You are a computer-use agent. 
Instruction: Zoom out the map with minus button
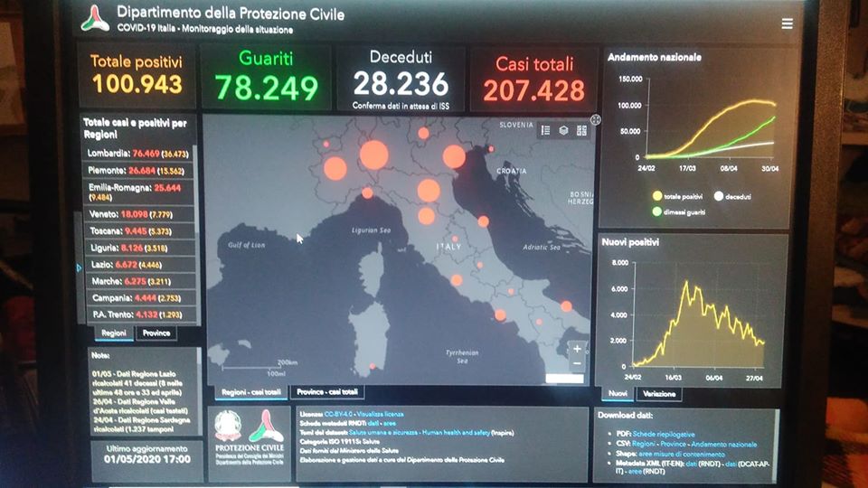point(577,363)
